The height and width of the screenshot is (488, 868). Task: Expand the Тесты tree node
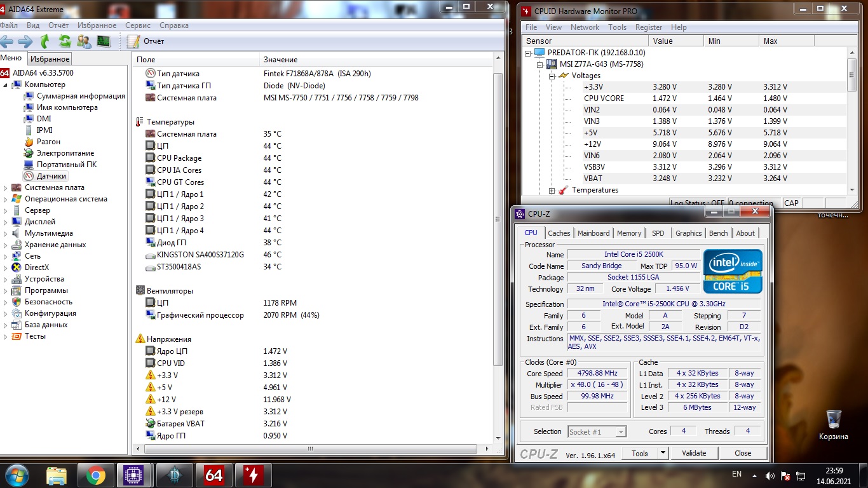click(x=6, y=336)
